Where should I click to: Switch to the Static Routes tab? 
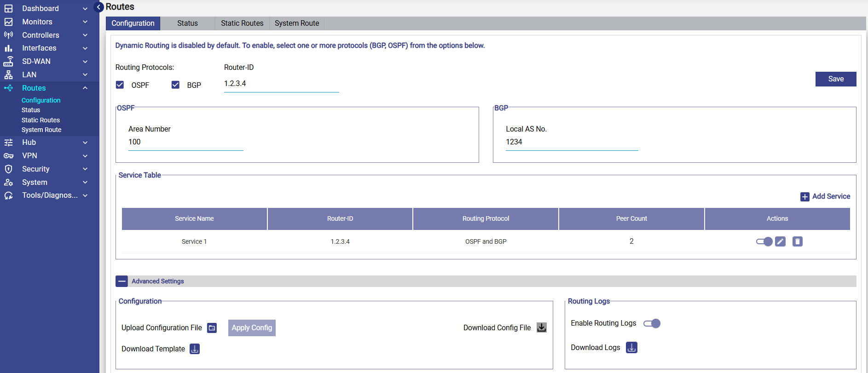[242, 23]
